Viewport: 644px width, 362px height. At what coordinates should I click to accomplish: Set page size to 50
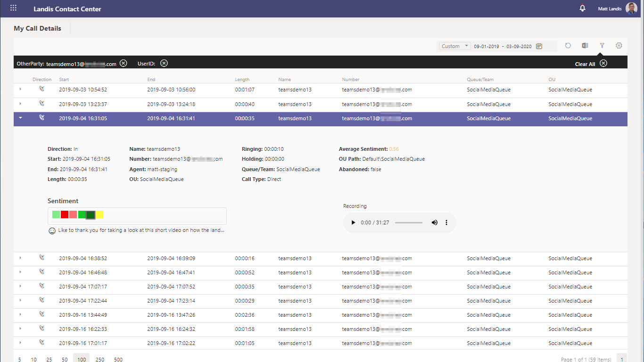[65, 359]
